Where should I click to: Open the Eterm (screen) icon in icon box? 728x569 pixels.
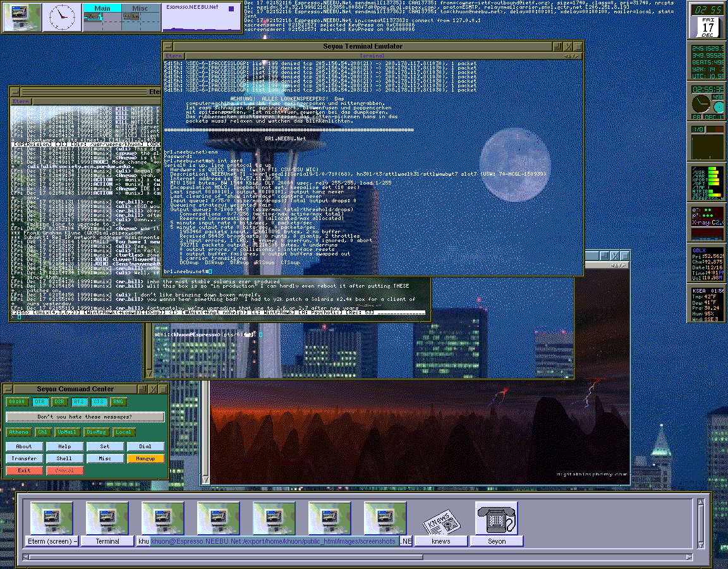tap(52, 518)
